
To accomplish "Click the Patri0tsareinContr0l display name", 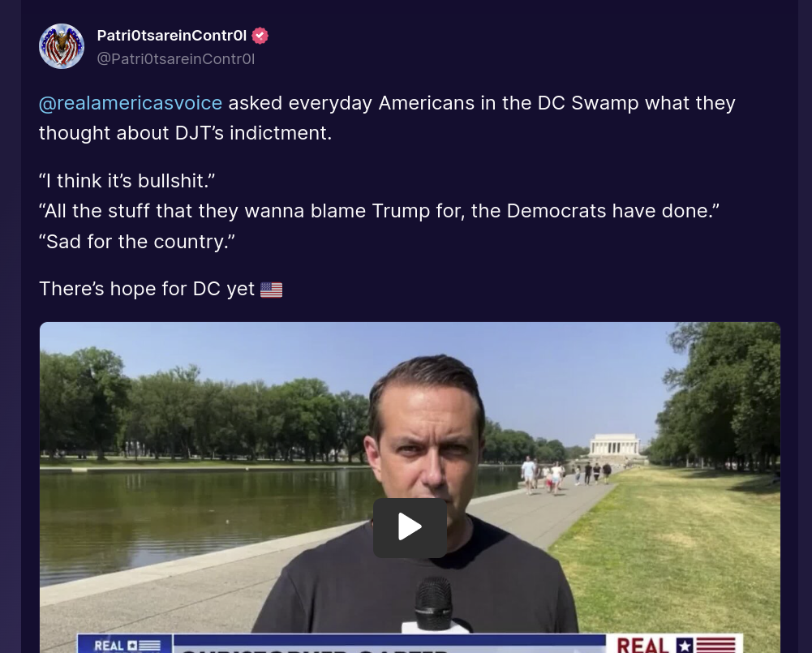I will pyautogui.click(x=171, y=35).
